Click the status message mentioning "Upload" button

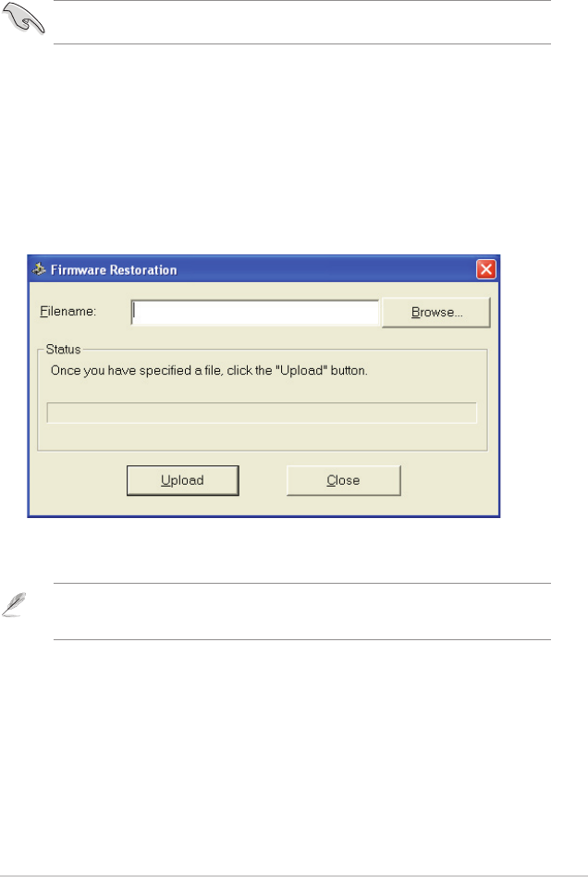click(x=209, y=371)
